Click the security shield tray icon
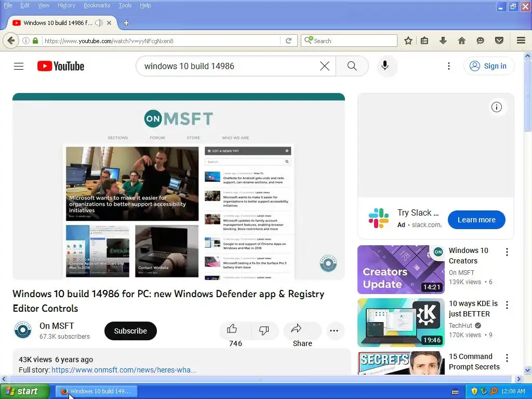 [474, 391]
